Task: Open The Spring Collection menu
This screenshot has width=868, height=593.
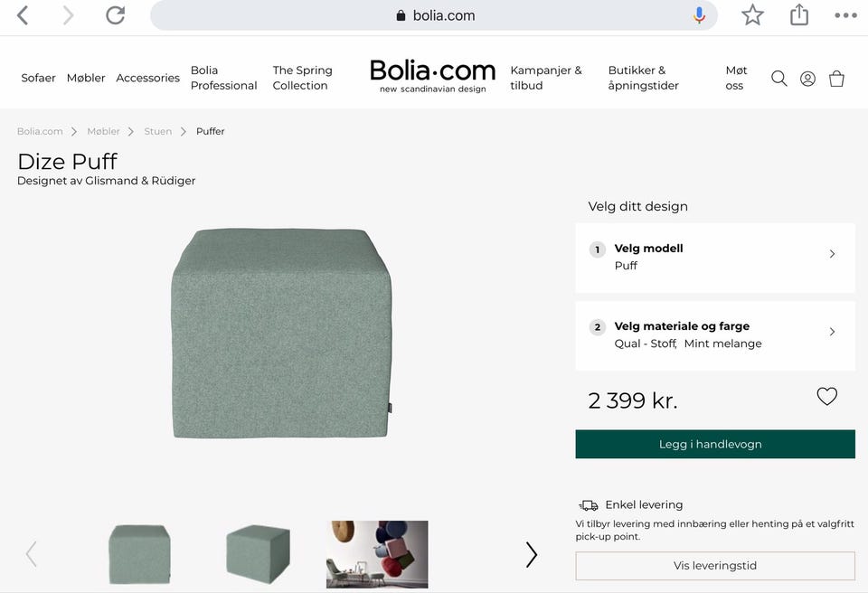Action: [x=302, y=78]
